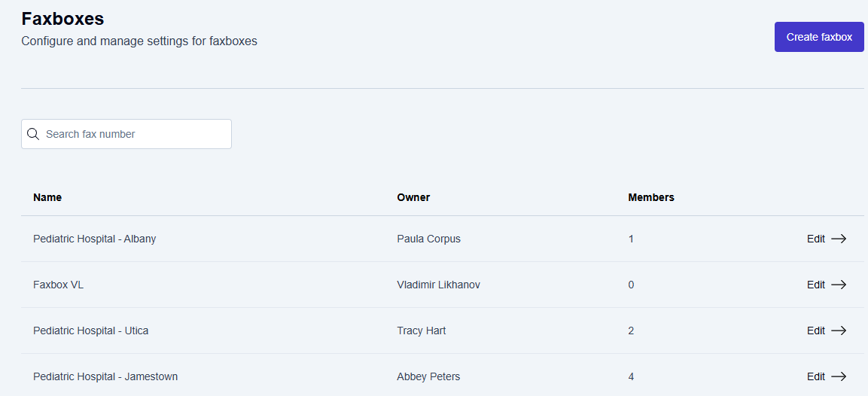Click owner Abbey Peters
The width and height of the screenshot is (868, 396).
coord(428,376)
